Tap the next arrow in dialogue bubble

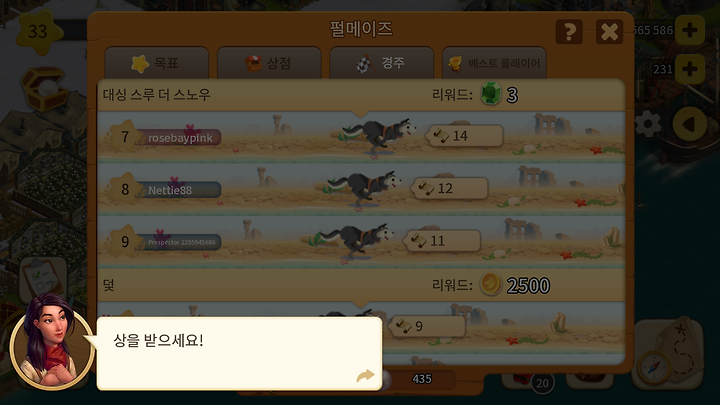(x=365, y=376)
